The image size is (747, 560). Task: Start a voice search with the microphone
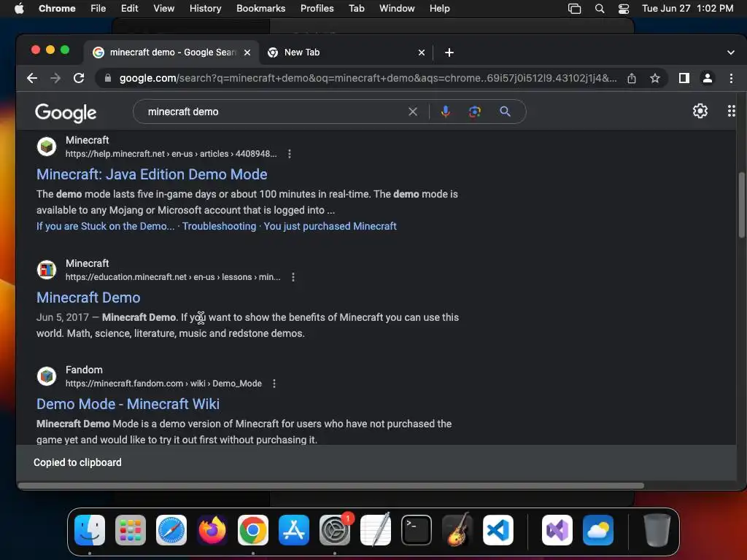(x=446, y=112)
